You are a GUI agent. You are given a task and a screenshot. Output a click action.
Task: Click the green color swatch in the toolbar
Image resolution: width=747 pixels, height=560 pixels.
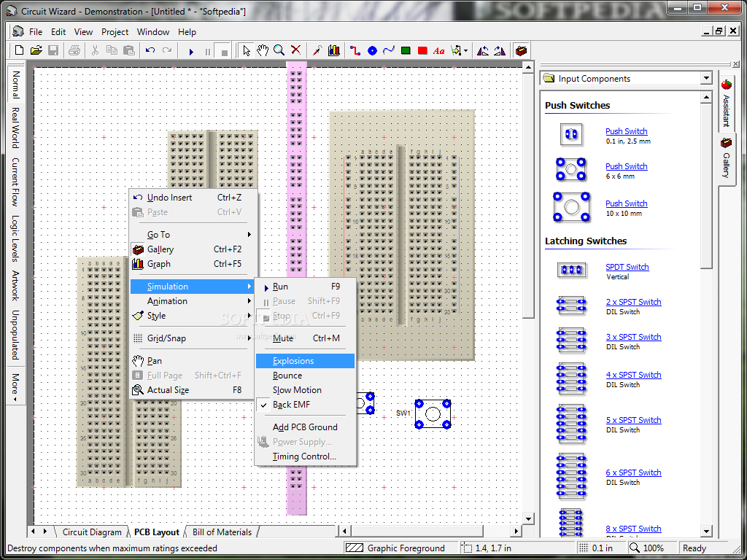(406, 50)
